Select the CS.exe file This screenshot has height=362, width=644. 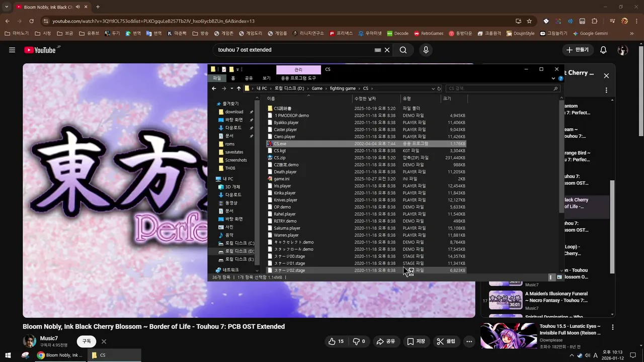tap(366, 144)
